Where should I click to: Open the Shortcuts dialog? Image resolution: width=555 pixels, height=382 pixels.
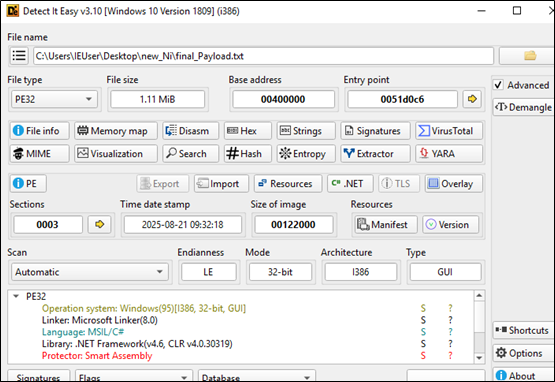(x=523, y=330)
